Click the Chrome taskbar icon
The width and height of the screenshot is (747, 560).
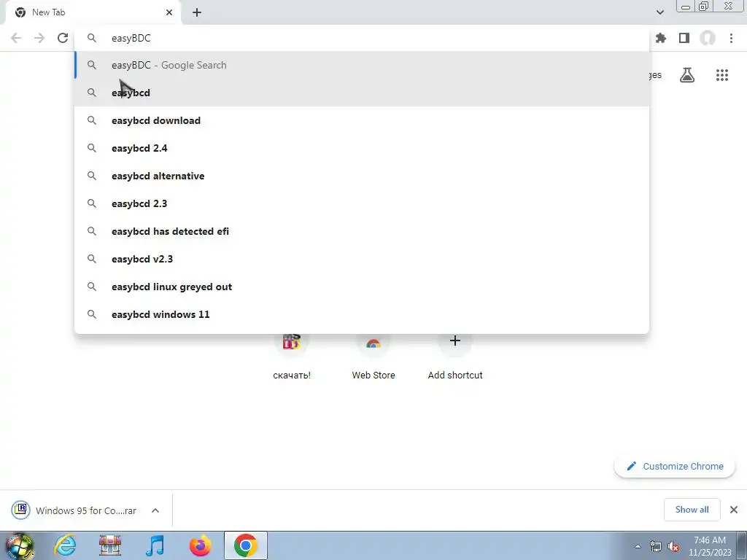tap(245, 545)
